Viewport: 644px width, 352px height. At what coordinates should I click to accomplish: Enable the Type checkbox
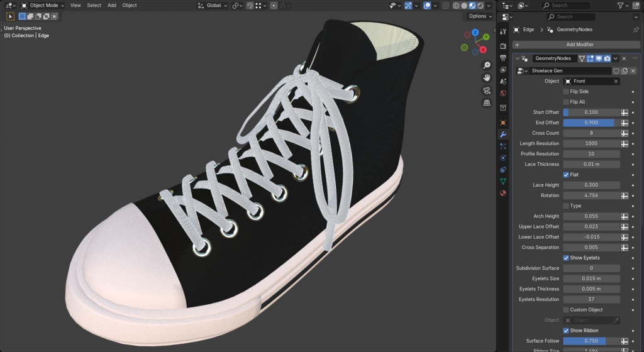(x=566, y=206)
